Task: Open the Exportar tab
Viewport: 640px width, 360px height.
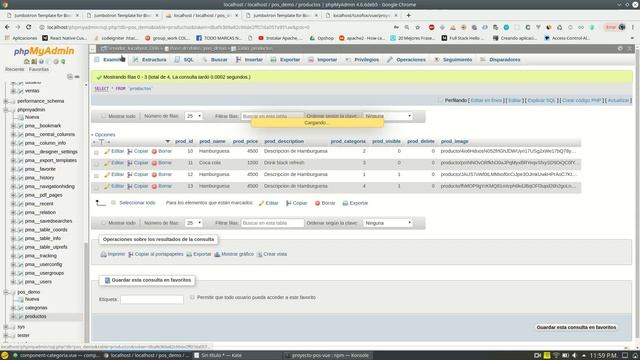Action: pyautogui.click(x=285, y=60)
